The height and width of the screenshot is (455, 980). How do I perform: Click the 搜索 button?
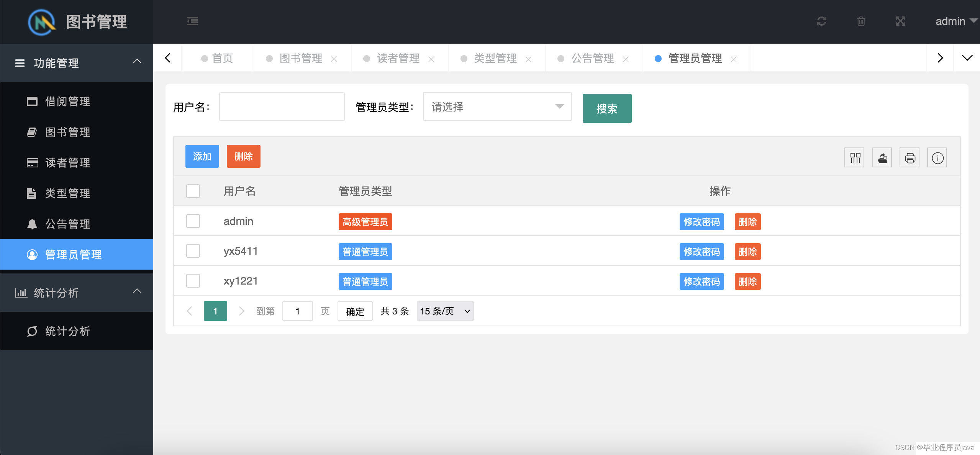(607, 108)
